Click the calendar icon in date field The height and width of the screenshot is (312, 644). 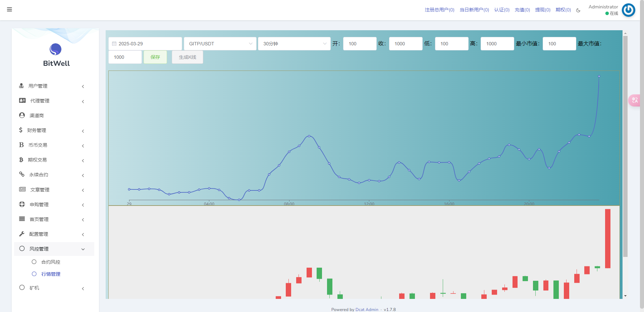click(114, 44)
